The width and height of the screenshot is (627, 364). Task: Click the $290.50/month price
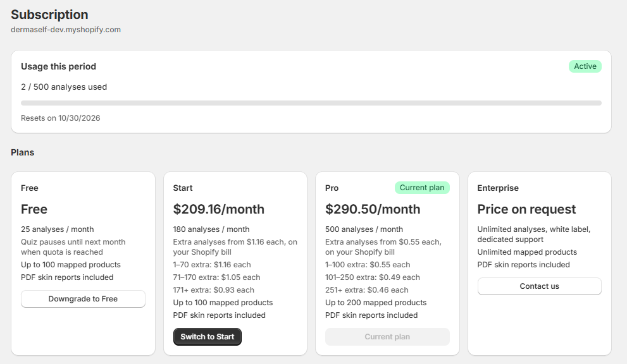click(372, 209)
